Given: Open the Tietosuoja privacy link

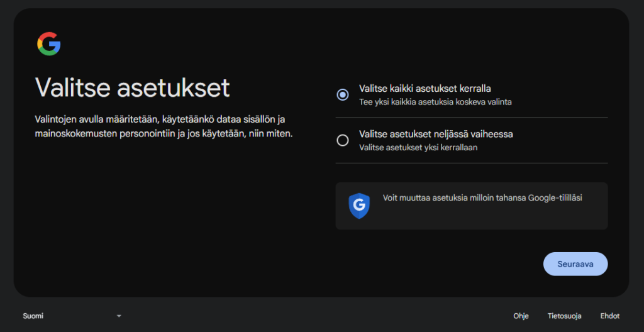Looking at the screenshot, I should pyautogui.click(x=564, y=316).
